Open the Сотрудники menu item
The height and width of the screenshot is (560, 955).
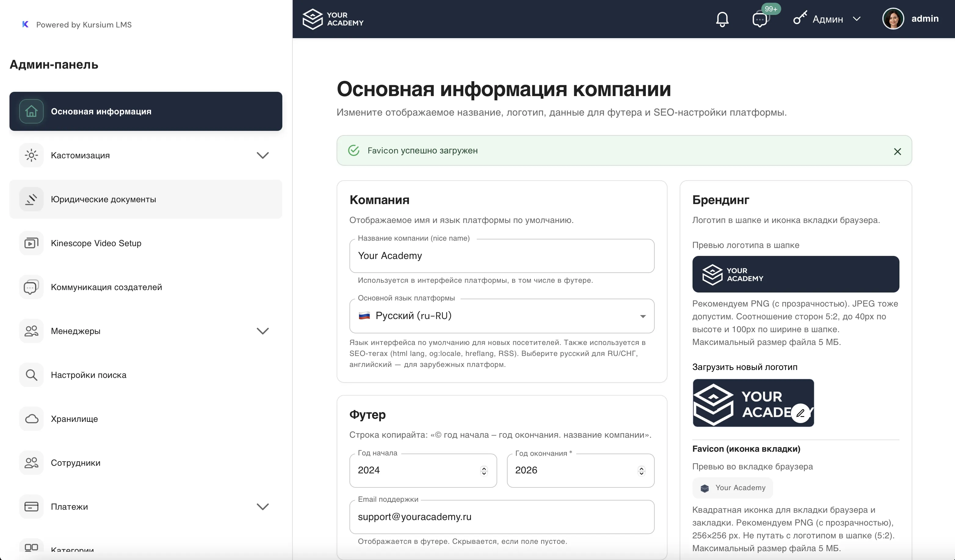point(146,463)
